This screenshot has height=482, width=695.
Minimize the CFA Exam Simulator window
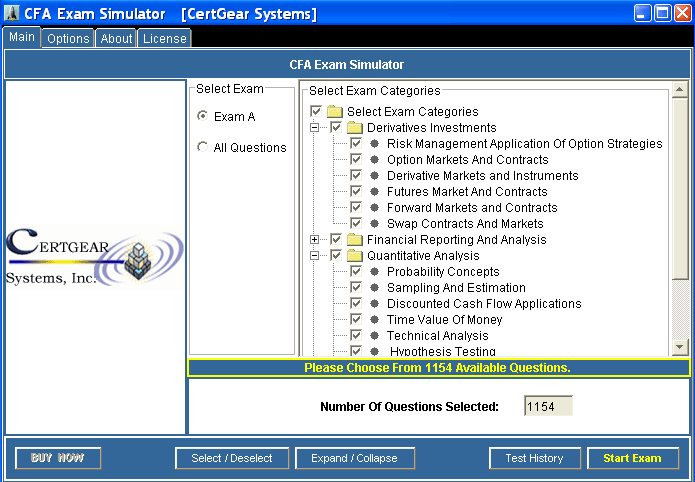point(642,13)
